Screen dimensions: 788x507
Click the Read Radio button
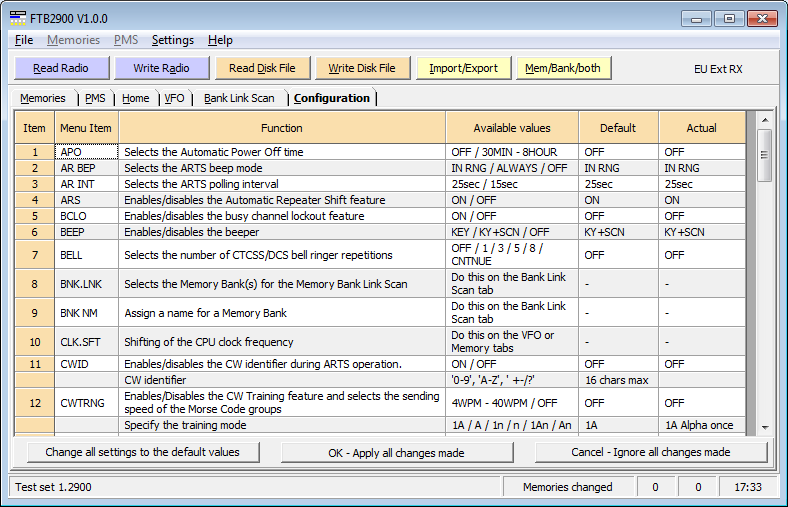point(60,68)
